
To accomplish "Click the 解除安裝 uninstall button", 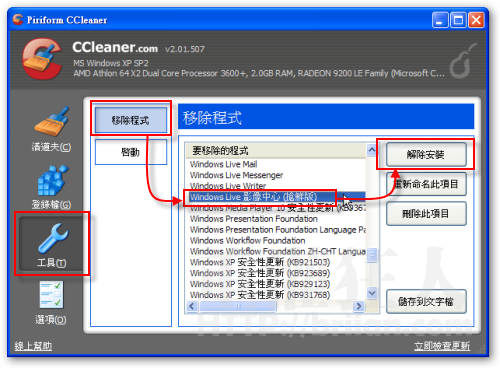I will (426, 154).
